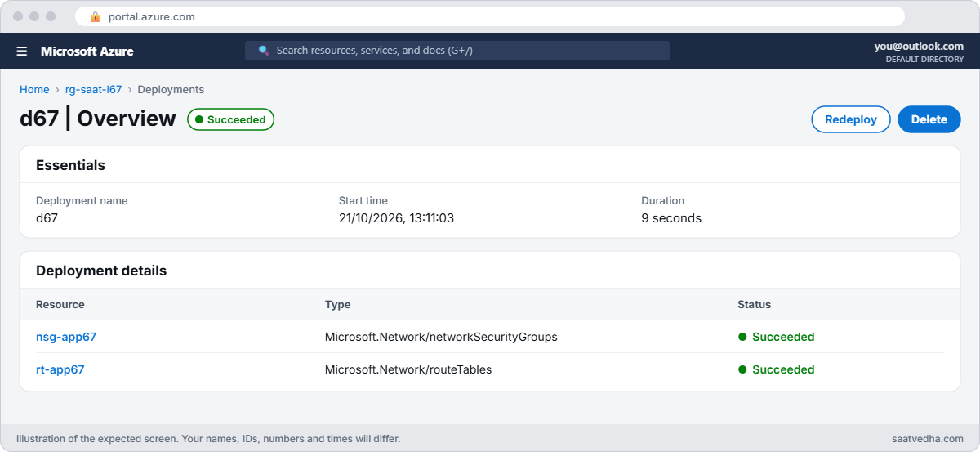Screen dimensions: 980x452
Task: Click the Deployment details heading
Action: pos(101,271)
